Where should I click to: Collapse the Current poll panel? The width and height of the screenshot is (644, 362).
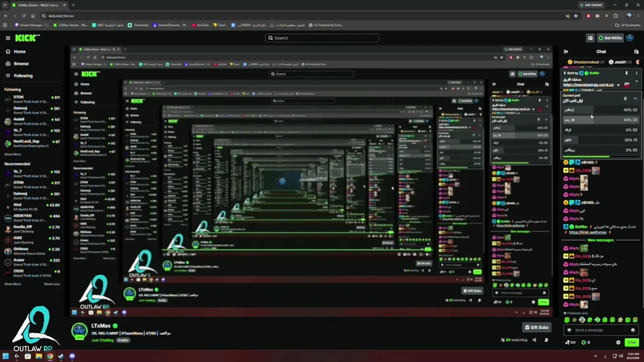point(635,99)
